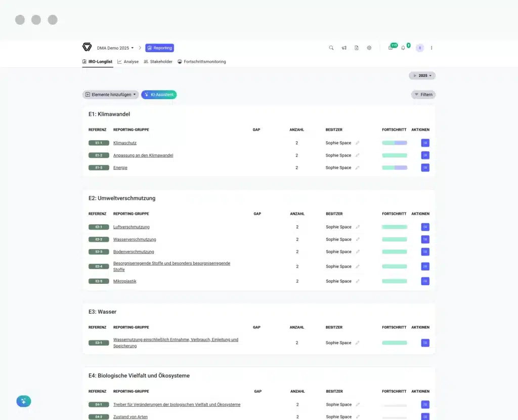This screenshot has height=420, width=518.
Task: Open the Fortschrittsmonitoring tab
Action: pos(202,62)
